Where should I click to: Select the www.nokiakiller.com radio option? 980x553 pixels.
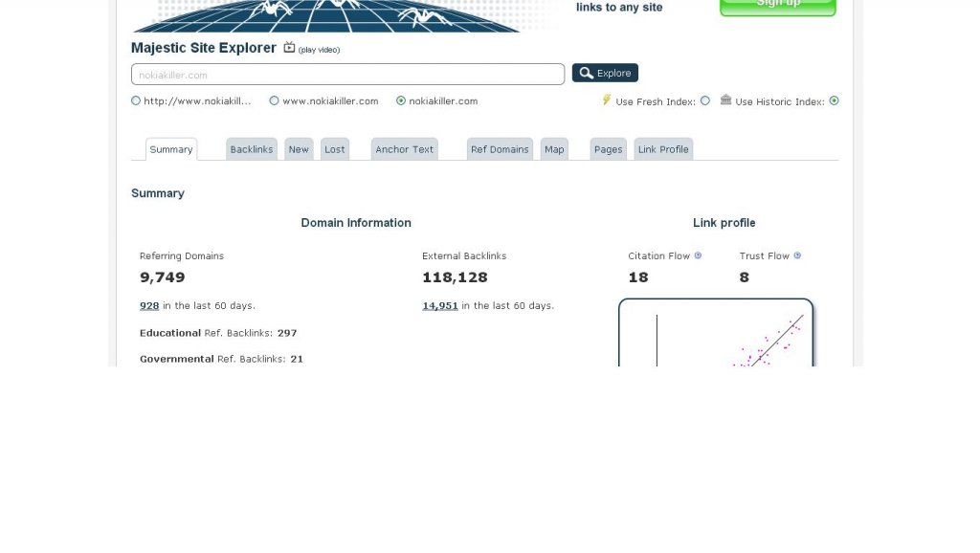click(274, 100)
